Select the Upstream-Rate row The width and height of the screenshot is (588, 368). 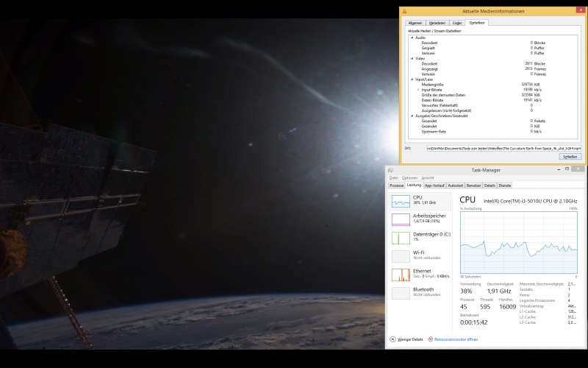tap(494, 132)
